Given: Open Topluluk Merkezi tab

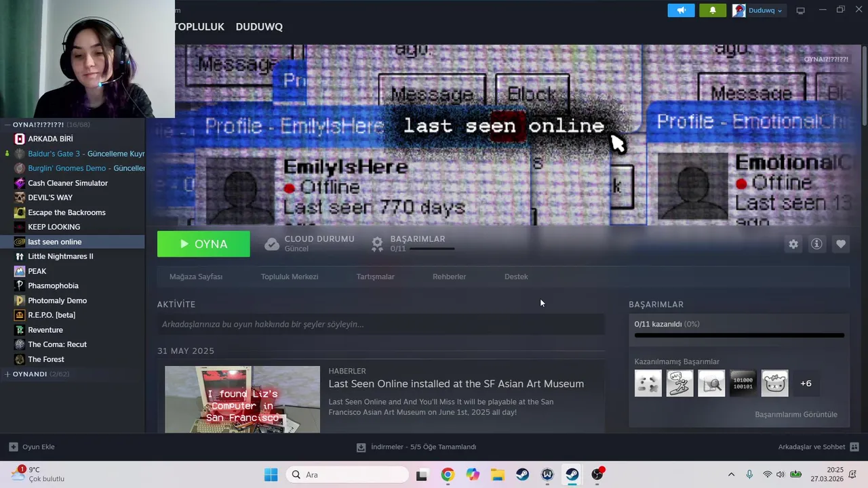Looking at the screenshot, I should pos(290,277).
